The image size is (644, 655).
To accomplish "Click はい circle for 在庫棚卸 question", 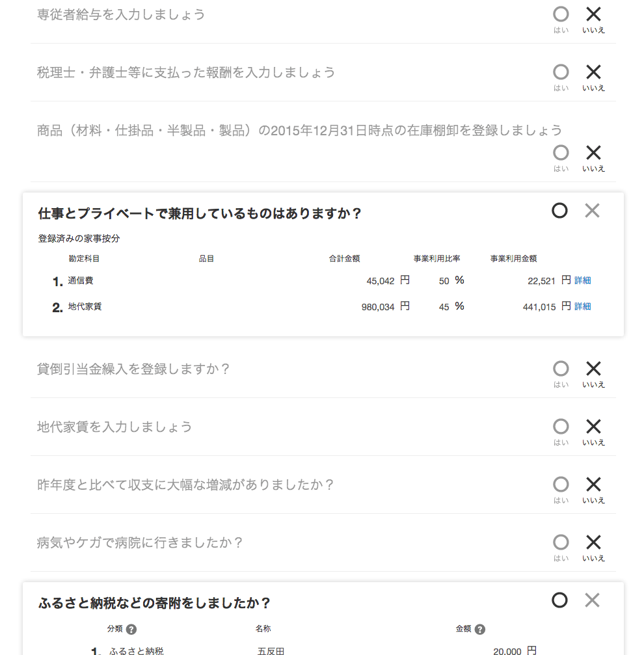I will (x=561, y=153).
